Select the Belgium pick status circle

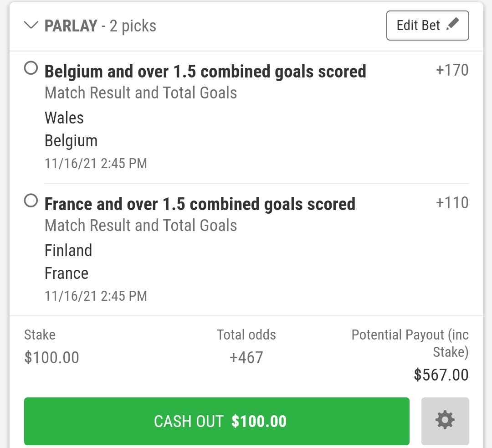(x=31, y=68)
